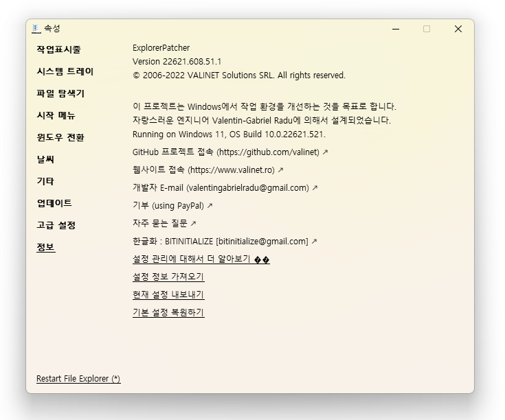Open the 웹사이트 접속 valinet.ro link

(207, 170)
